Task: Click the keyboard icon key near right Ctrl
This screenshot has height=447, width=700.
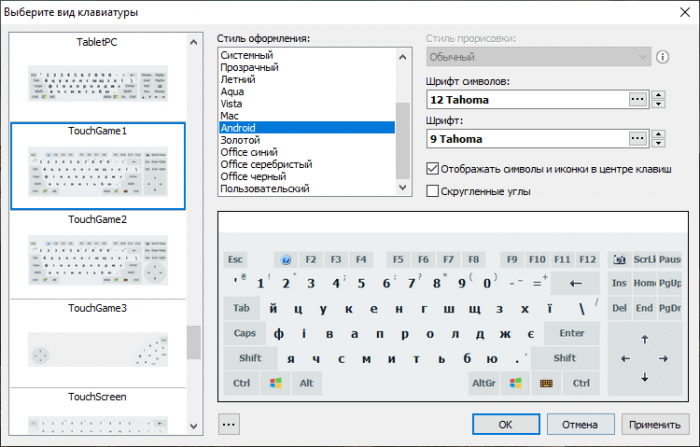Action: [546, 383]
